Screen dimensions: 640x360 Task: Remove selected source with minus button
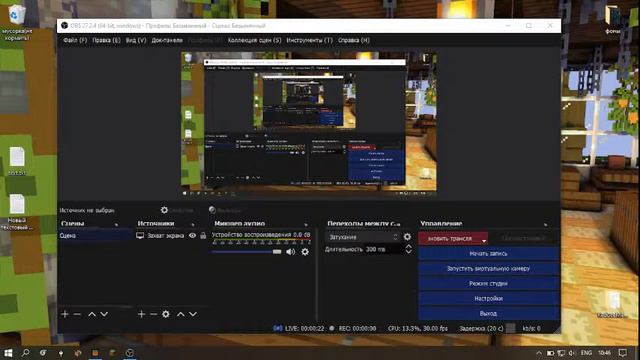153,314
